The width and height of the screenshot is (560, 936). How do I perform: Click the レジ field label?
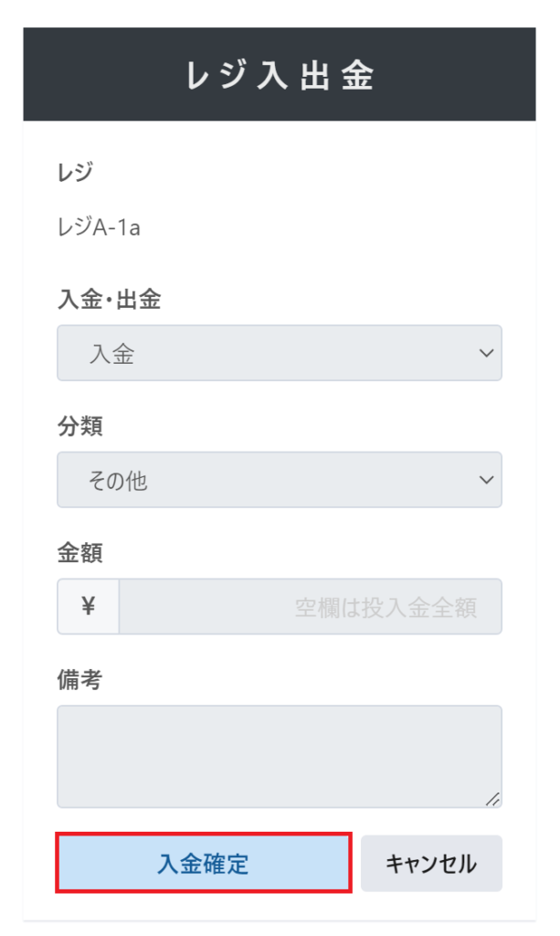75,172
